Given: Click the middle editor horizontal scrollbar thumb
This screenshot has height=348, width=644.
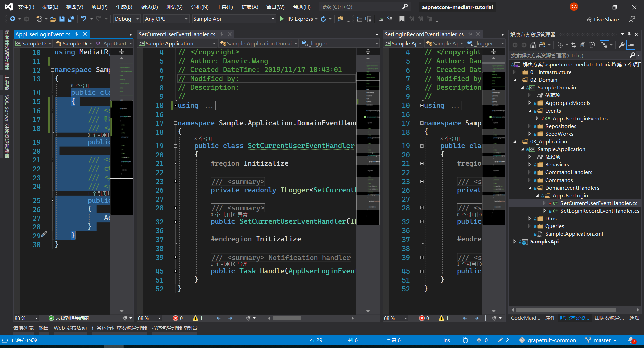Looking at the screenshot, I should point(286,318).
